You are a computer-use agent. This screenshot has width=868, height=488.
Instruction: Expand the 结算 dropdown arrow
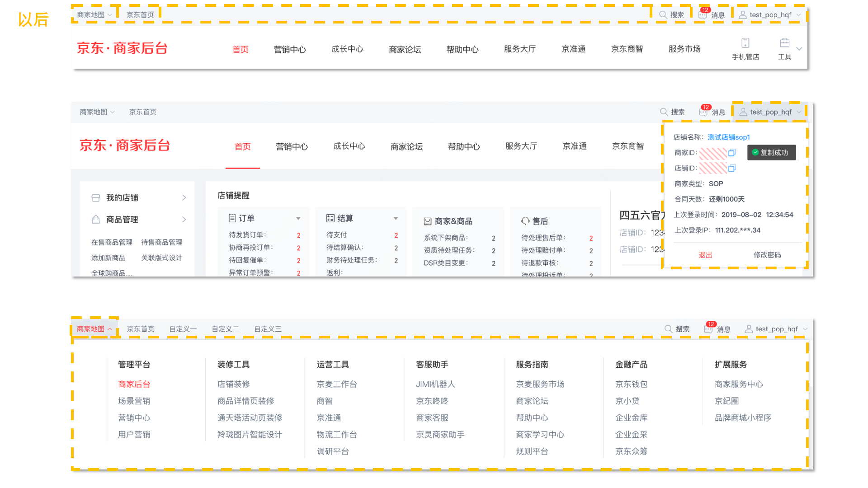coord(396,218)
